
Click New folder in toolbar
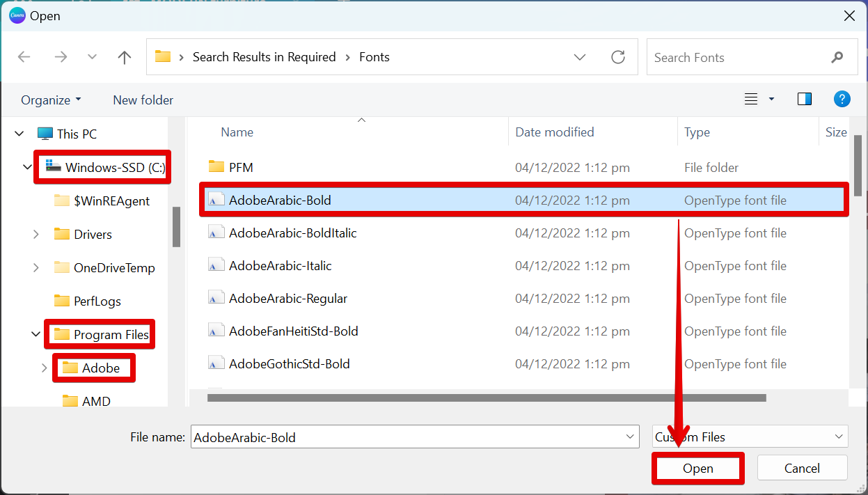143,100
